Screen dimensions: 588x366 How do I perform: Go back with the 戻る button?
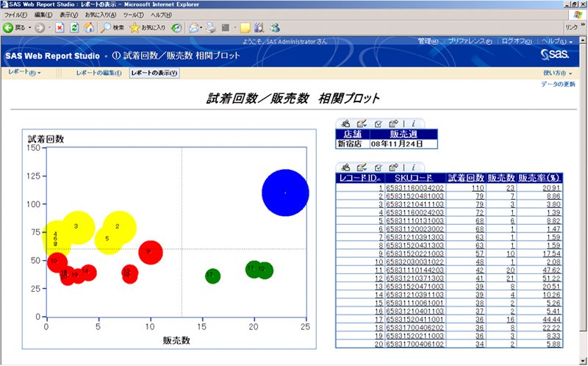coord(14,28)
